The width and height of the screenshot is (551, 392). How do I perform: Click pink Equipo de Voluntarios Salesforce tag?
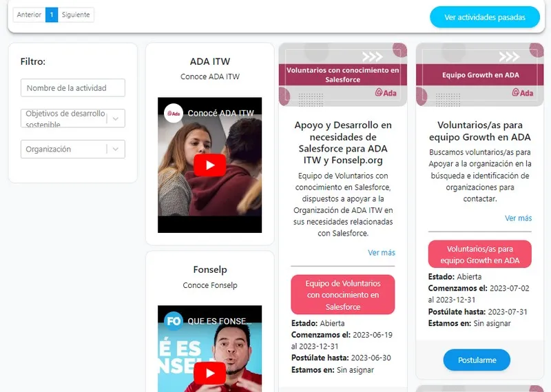342,295
